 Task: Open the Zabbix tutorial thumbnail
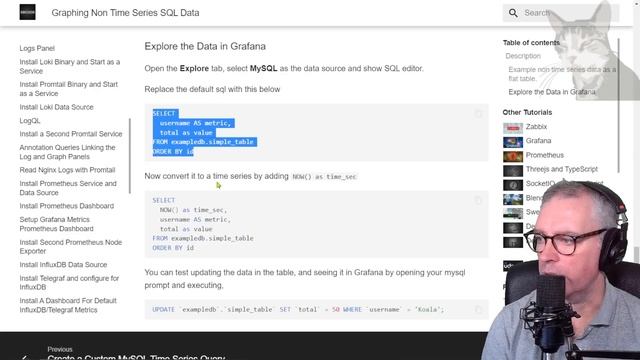[x=513, y=128]
